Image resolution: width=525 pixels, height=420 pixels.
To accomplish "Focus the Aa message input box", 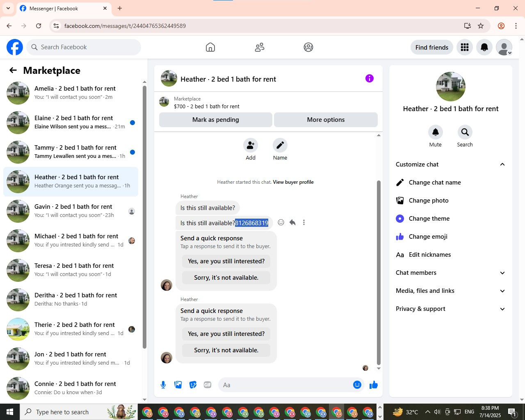I will (x=286, y=385).
